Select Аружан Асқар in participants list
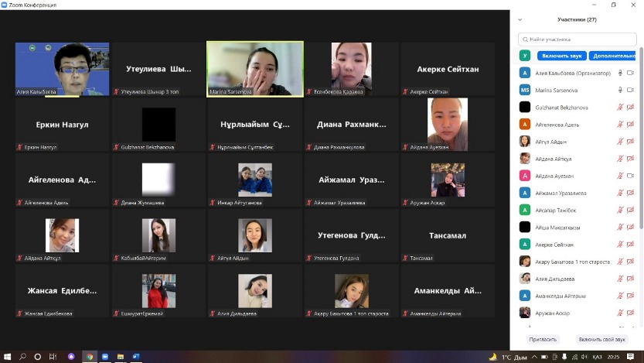The image size is (644, 363). (x=553, y=313)
